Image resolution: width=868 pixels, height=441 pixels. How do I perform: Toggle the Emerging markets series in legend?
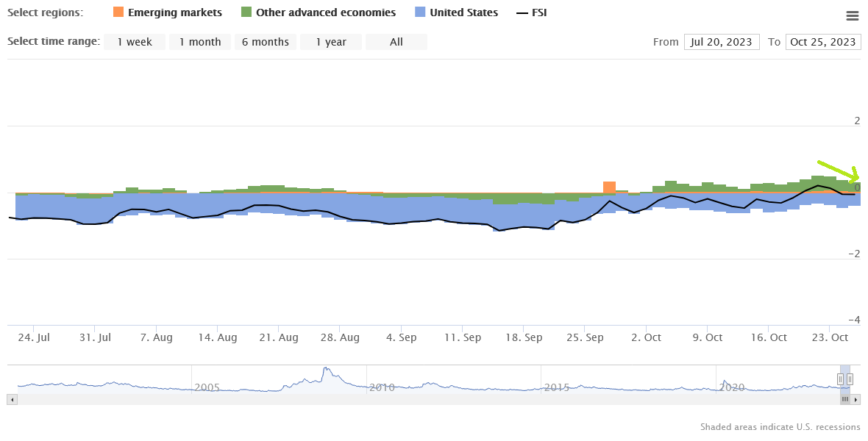coord(167,12)
